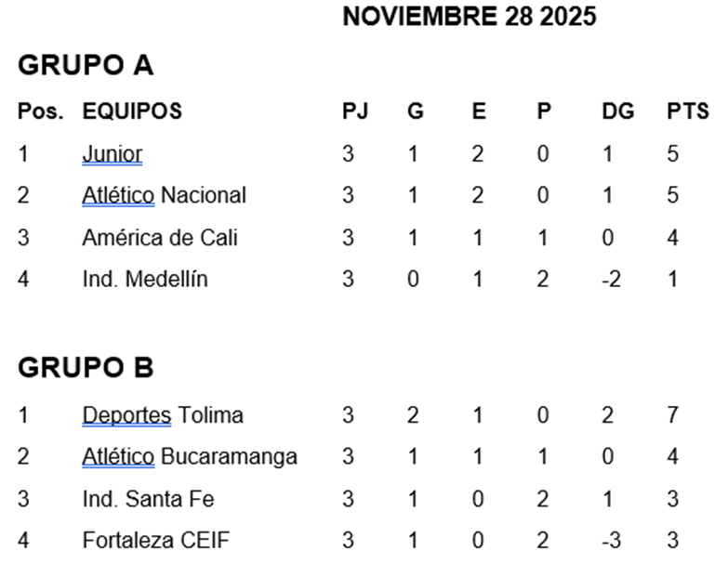Select the underlined Junior team name
The height and width of the screenshot is (564, 728).
click(112, 153)
